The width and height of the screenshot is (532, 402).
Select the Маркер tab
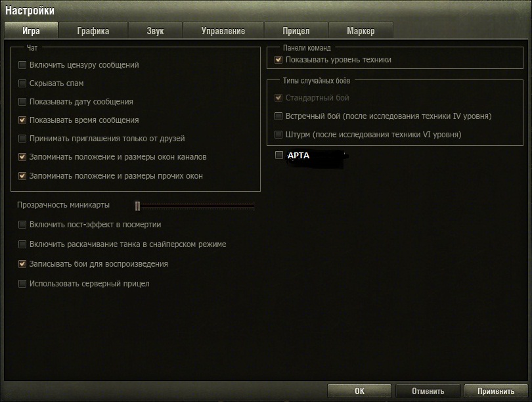pyautogui.click(x=361, y=31)
